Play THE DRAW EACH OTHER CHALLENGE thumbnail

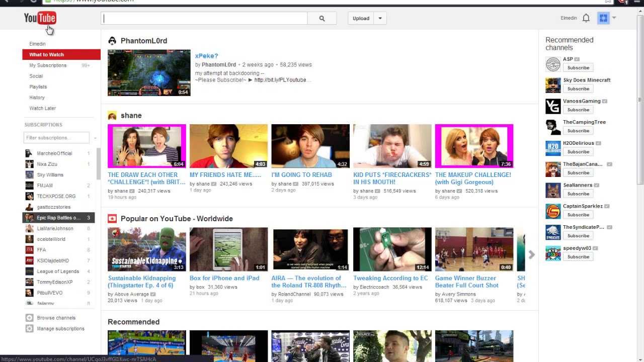click(x=147, y=146)
